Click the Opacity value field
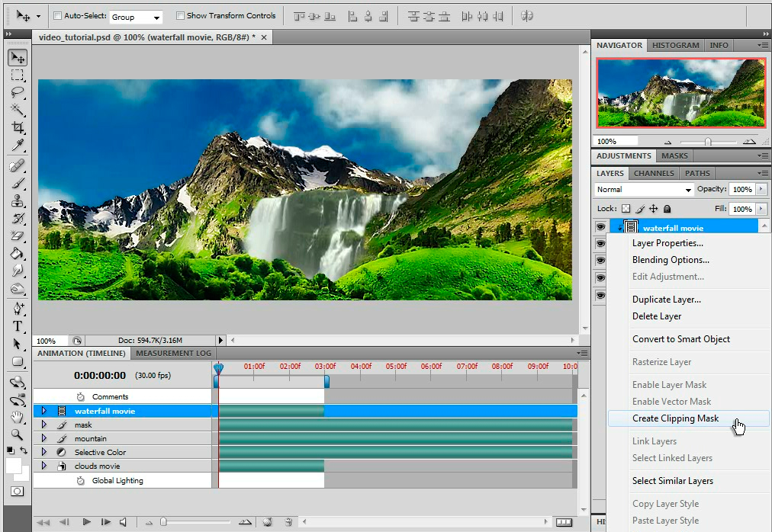The height and width of the screenshot is (532, 772). pyautogui.click(x=742, y=190)
